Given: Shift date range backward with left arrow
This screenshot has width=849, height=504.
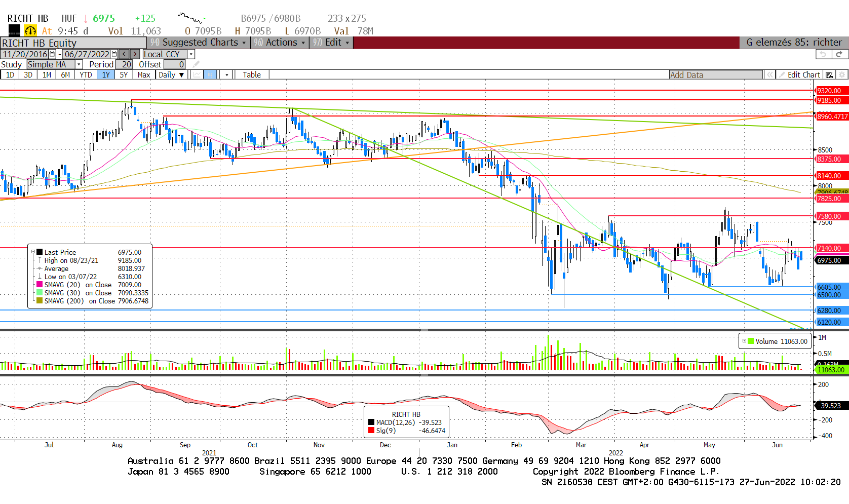Looking at the screenshot, I should click(124, 54).
